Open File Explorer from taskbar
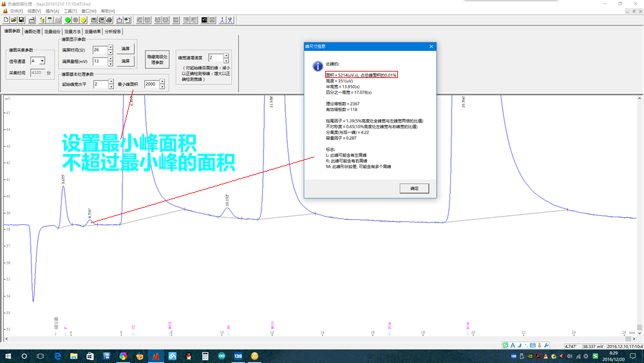This screenshot has width=644, height=363. point(73,356)
